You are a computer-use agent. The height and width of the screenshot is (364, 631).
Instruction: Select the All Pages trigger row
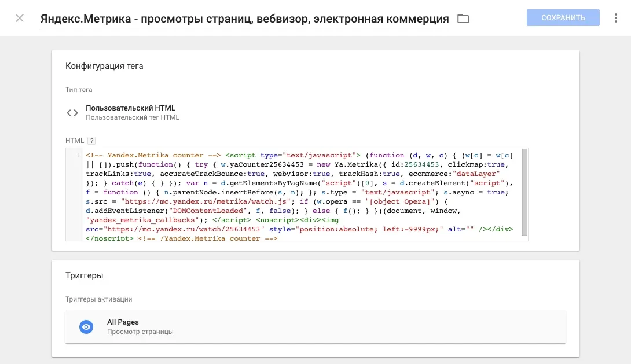tap(315, 326)
